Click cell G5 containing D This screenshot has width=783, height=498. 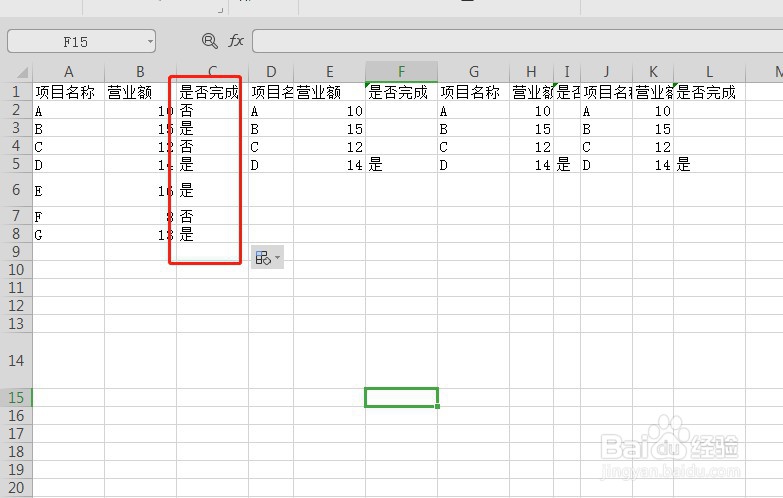[x=473, y=164]
